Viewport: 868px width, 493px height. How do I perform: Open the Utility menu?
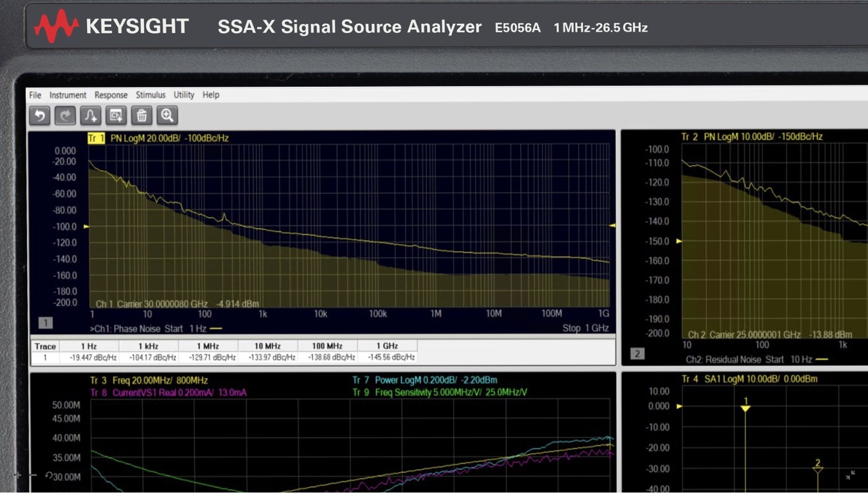click(x=183, y=95)
